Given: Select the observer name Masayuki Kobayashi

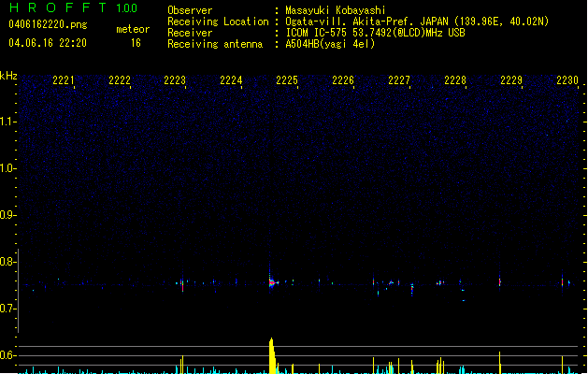Looking at the screenshot, I should click(336, 10).
